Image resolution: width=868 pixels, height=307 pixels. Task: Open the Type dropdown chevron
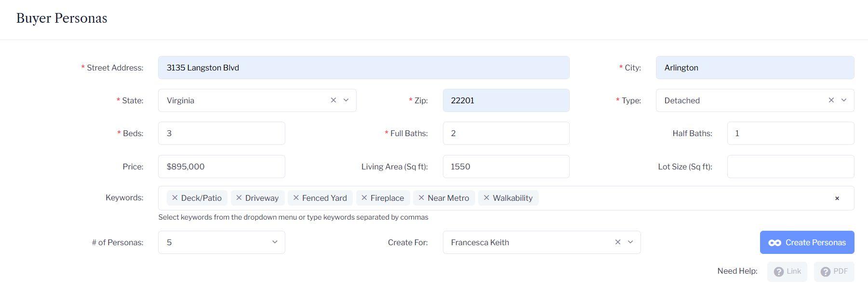click(x=844, y=100)
